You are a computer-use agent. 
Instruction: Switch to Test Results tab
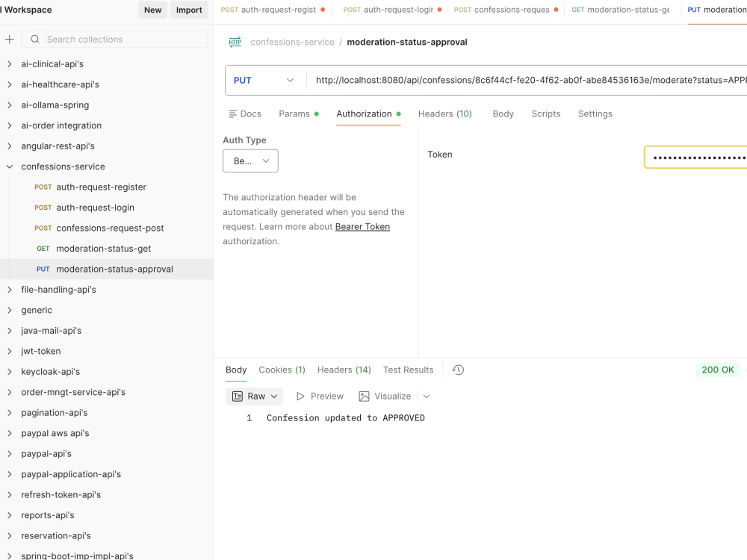(409, 370)
